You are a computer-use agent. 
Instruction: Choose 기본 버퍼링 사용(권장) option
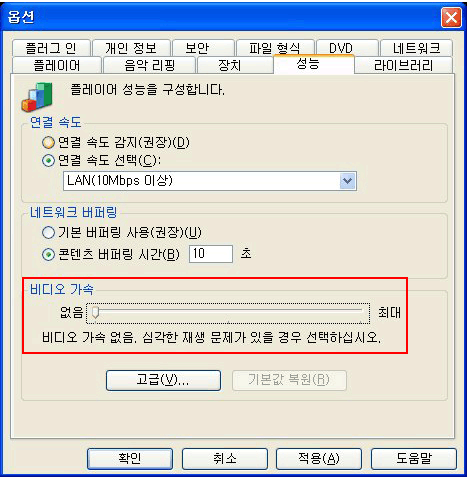(x=48, y=232)
